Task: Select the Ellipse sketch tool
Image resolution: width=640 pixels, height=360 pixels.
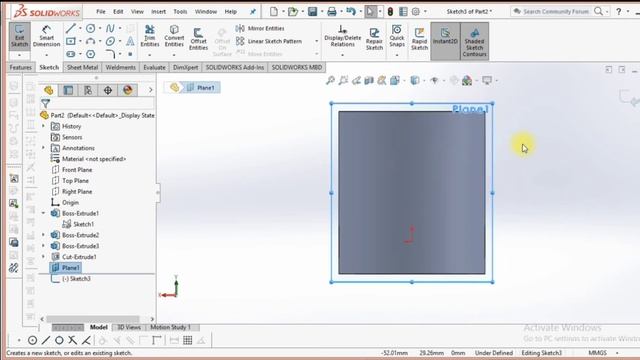Action: click(x=110, y=41)
